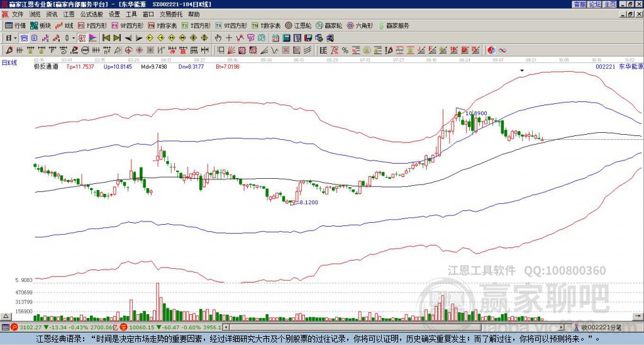
Task: Open the 9P四方形 tool
Action: click(x=127, y=25)
